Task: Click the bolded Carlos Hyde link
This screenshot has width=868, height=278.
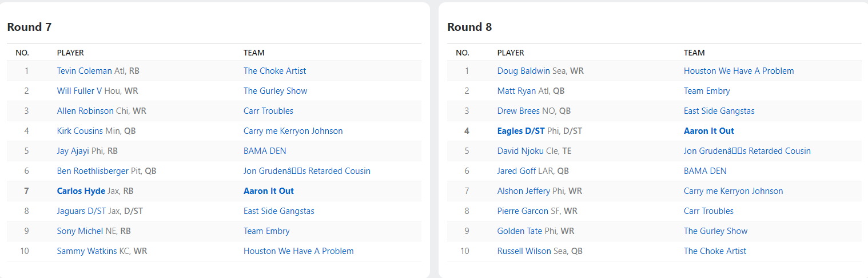Action: pyautogui.click(x=81, y=191)
